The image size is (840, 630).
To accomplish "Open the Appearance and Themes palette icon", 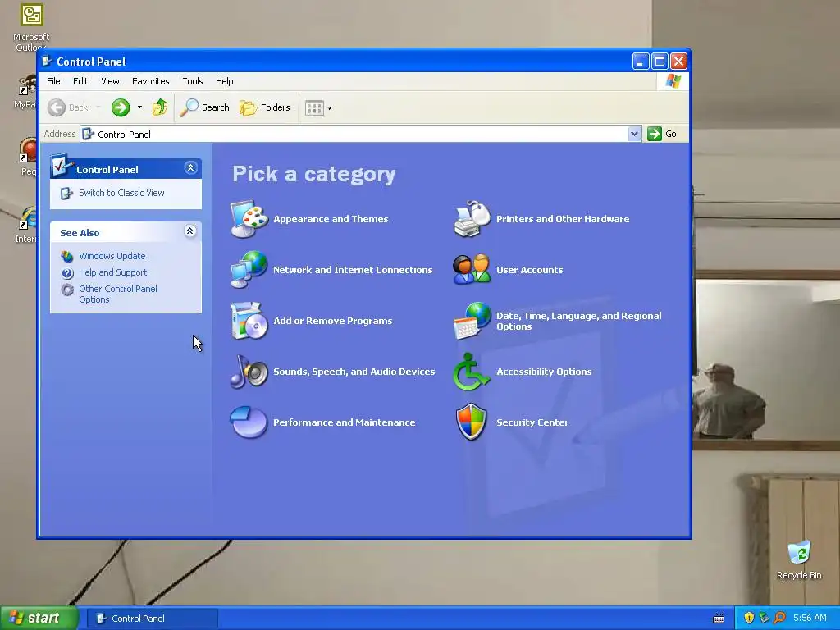I will 249,218.
